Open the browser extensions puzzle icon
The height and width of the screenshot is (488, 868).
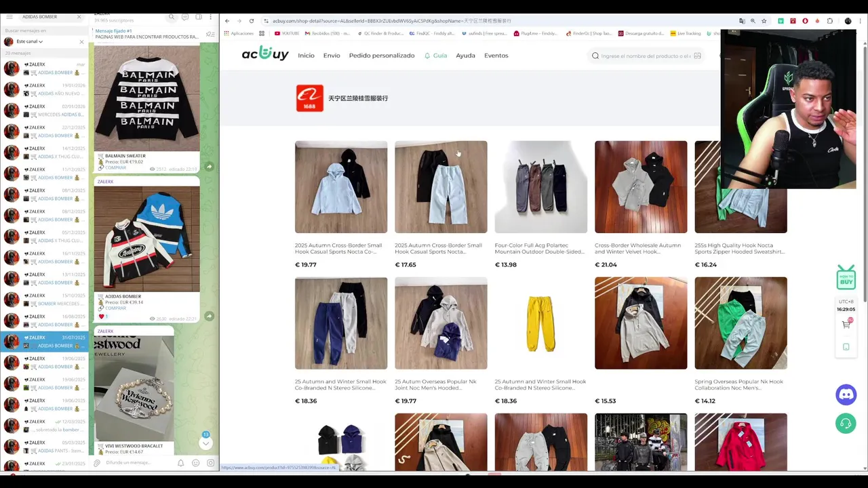[x=829, y=21]
